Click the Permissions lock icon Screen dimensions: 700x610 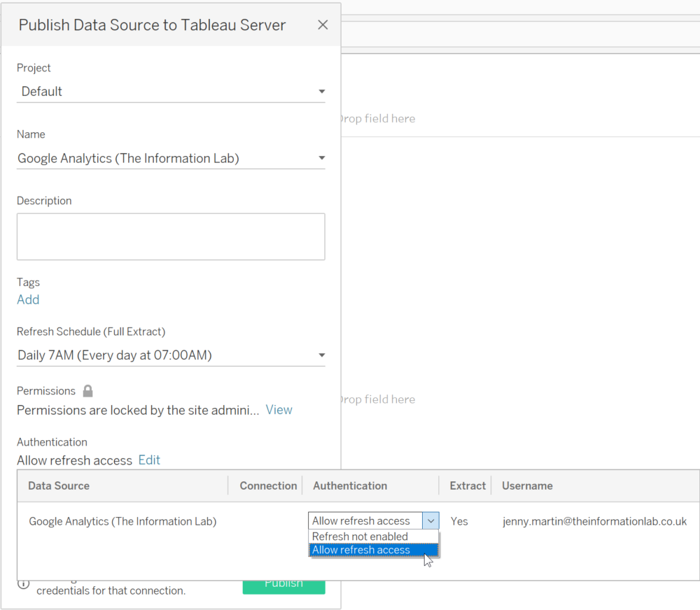click(88, 391)
